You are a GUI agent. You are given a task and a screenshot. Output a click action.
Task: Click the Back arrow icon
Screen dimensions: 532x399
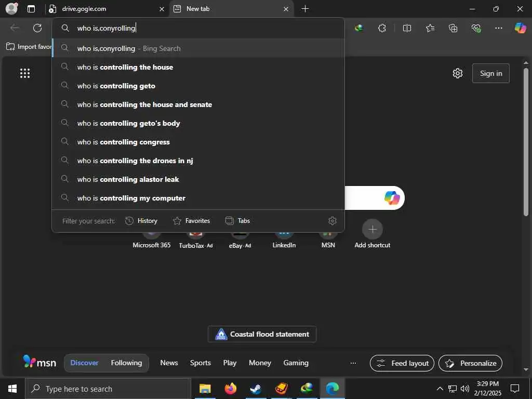[x=15, y=28]
